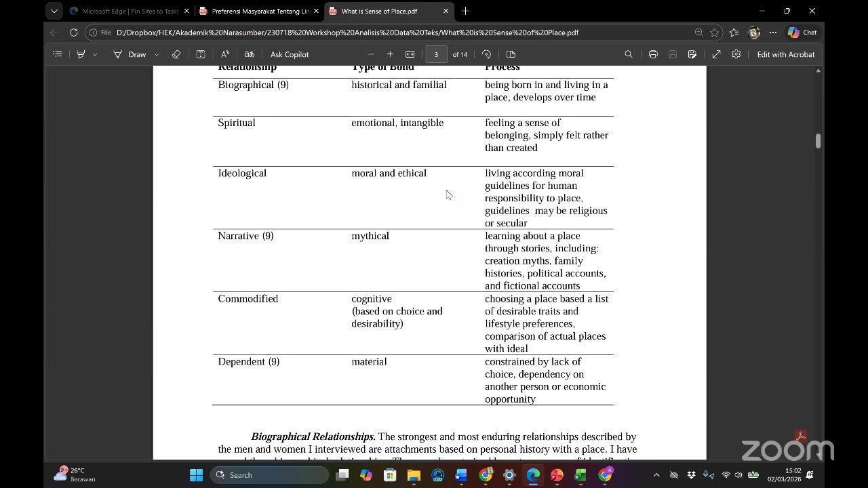Switch to Preferensi Masyarakat Tentang tab
The height and width of the screenshot is (488, 868).
[259, 11]
